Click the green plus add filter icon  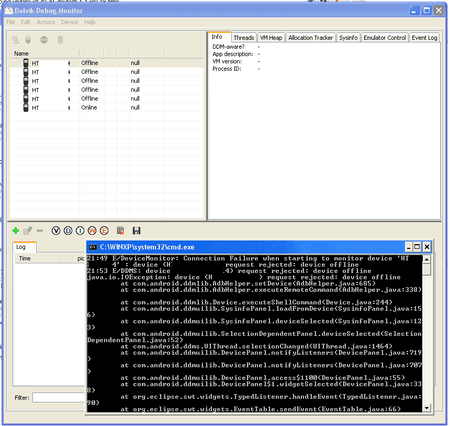pos(15,231)
